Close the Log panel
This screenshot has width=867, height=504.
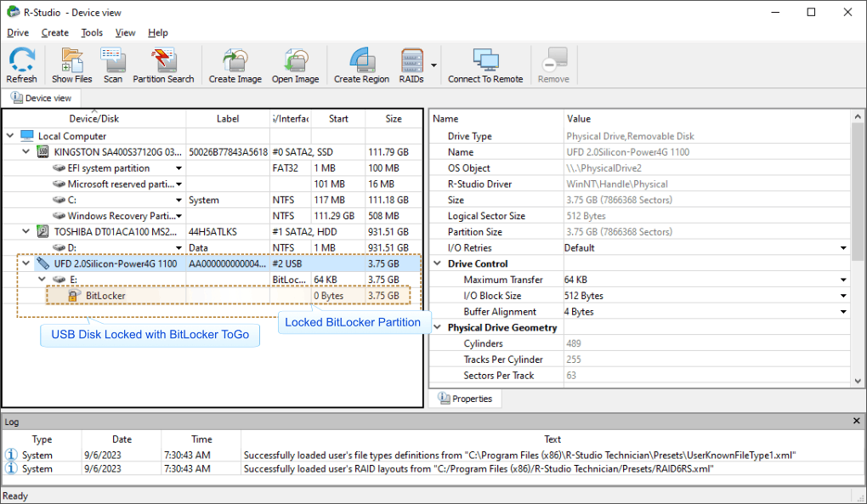857,421
